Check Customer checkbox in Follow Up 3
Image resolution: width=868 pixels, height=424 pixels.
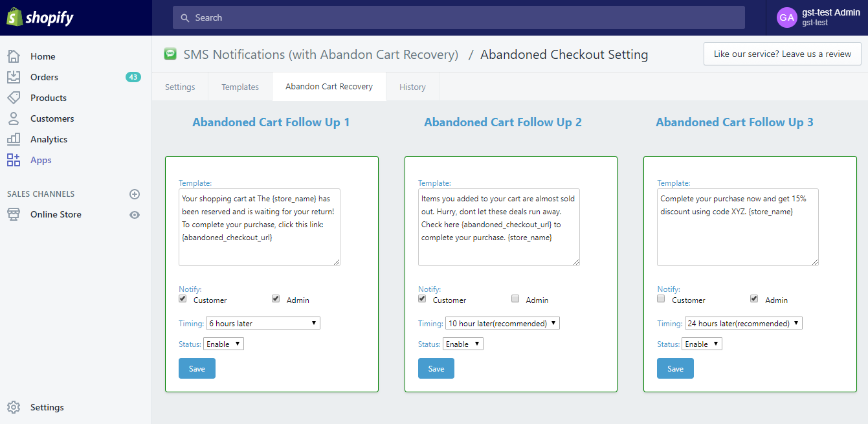(662, 299)
